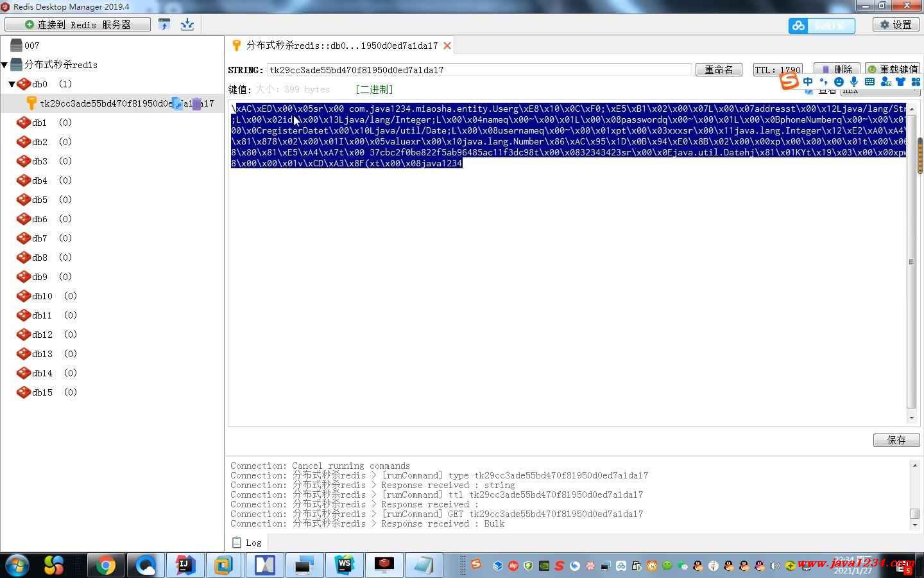
Task: Toggle Chinese/English mode (中) in IME bar
Action: point(808,82)
